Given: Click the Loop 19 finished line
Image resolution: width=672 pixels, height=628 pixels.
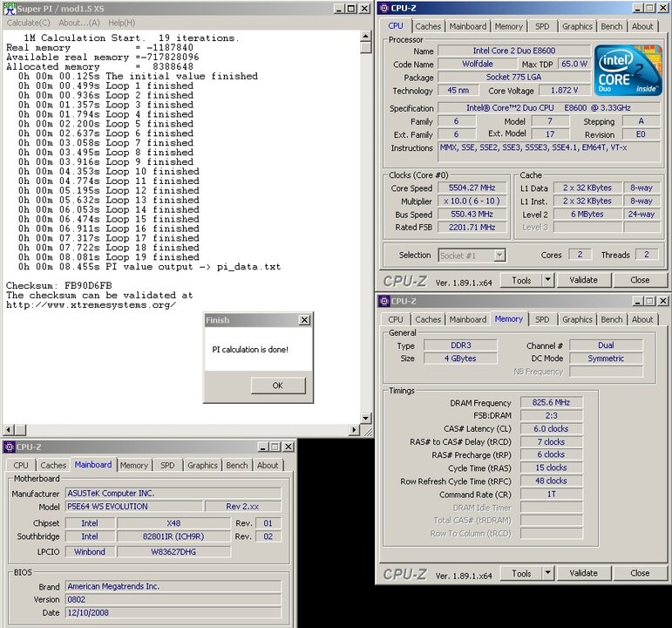Looking at the screenshot, I should pyautogui.click(x=108, y=257).
